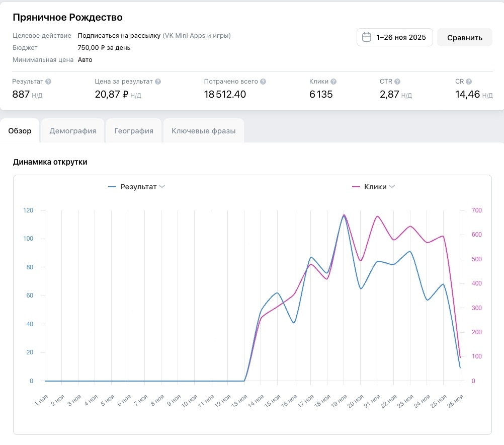
Task: Select the Обзор tab
Action: [x=20, y=131]
